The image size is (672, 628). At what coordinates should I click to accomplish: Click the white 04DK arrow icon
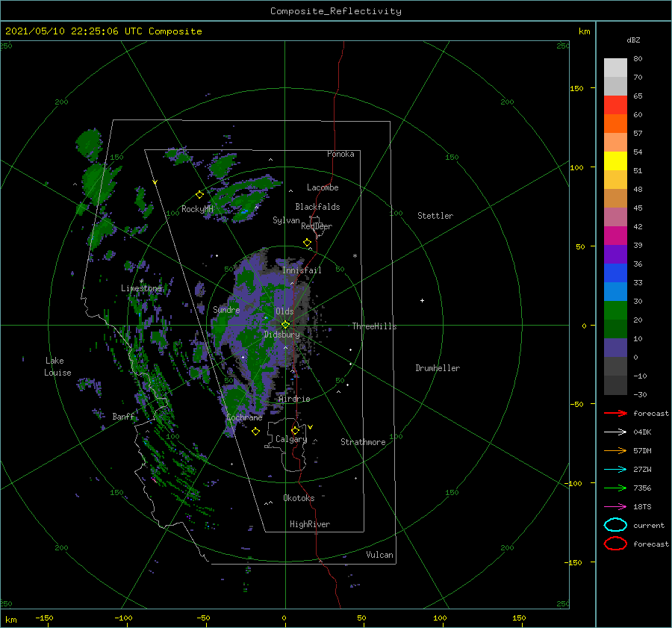click(x=615, y=432)
